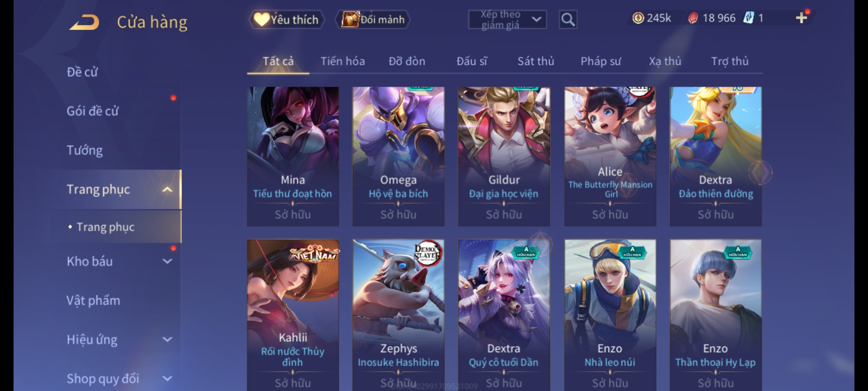Image resolution: width=868 pixels, height=391 pixels.
Task: Expand the Shop quy đổi section
Action: coord(167,378)
